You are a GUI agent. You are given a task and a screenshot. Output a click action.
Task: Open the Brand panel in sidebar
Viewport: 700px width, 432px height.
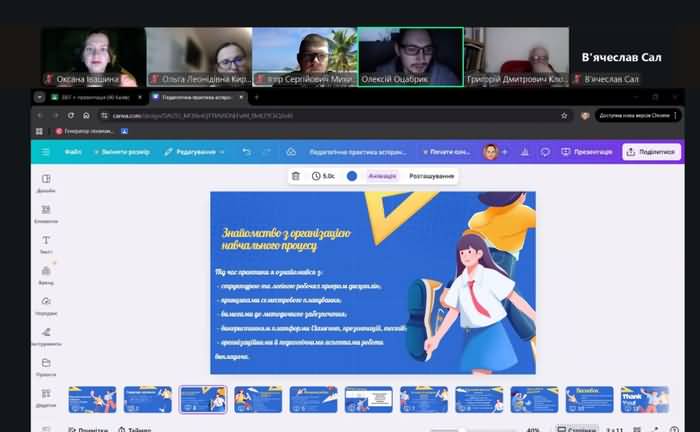coord(46,273)
